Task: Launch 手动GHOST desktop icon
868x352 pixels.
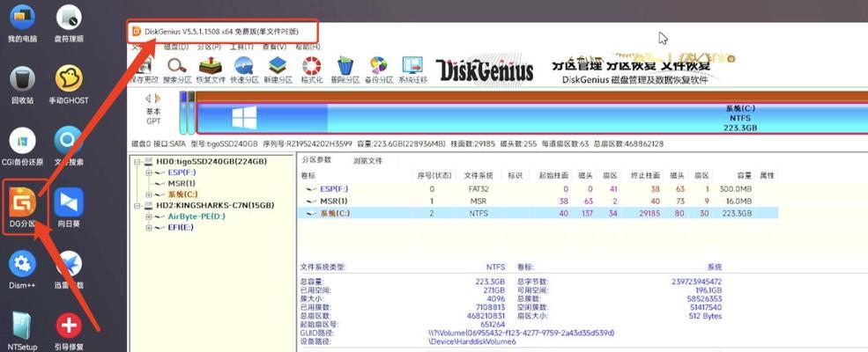Action: pos(69,85)
